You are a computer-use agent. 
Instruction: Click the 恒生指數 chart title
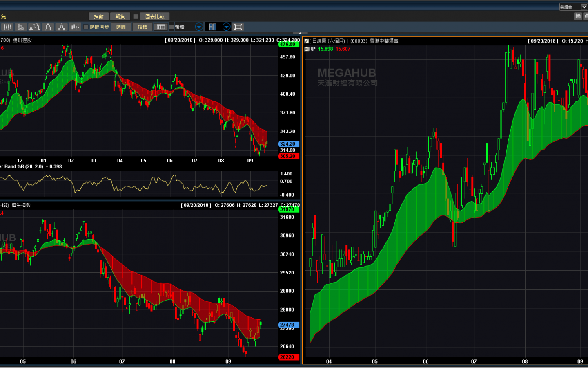[21, 205]
